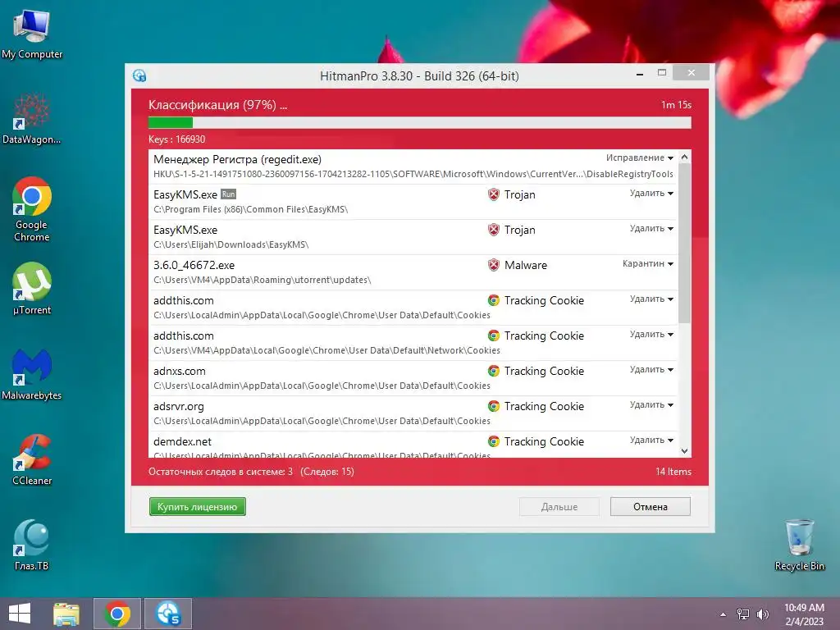Show hidden system tray icons

click(724, 614)
